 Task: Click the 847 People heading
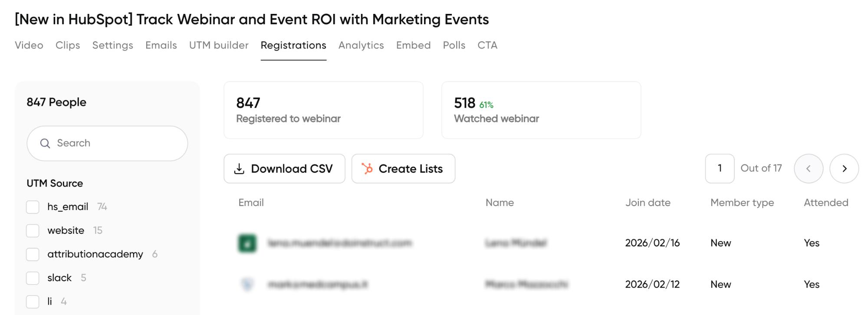tap(56, 102)
